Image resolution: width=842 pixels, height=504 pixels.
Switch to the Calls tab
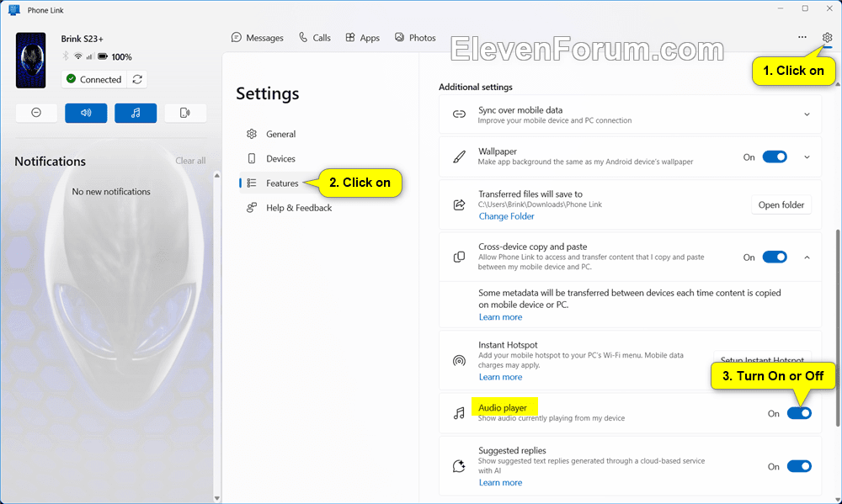[315, 38]
